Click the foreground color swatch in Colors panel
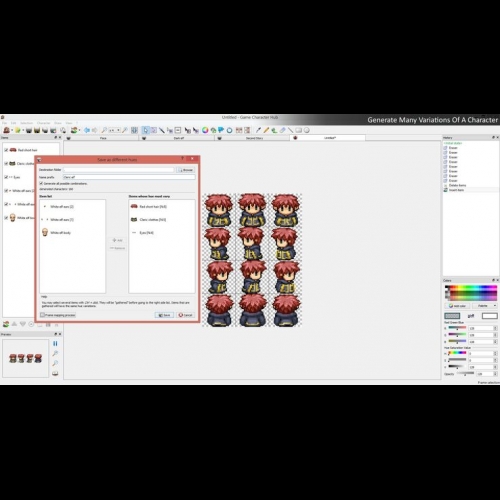The height and width of the screenshot is (500, 500). point(452,316)
